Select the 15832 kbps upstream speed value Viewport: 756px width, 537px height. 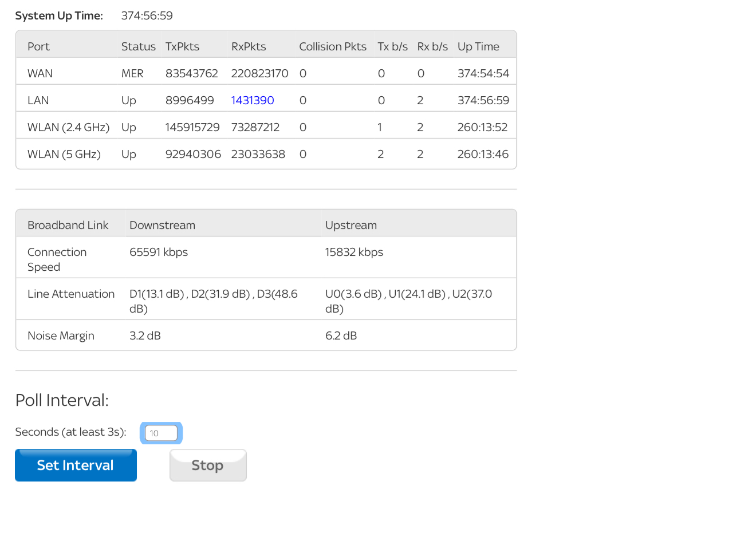coord(354,252)
